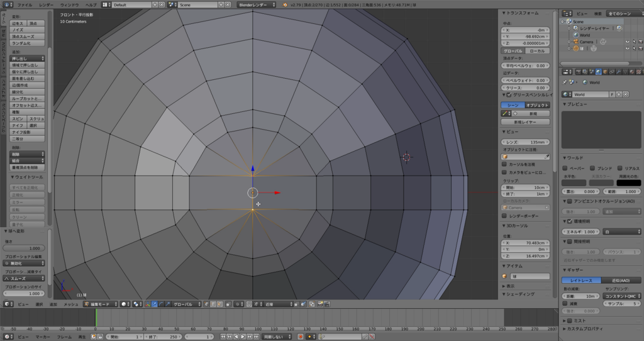
Task: Click the 周囲光の色 black color swatch
Action: coord(628,183)
